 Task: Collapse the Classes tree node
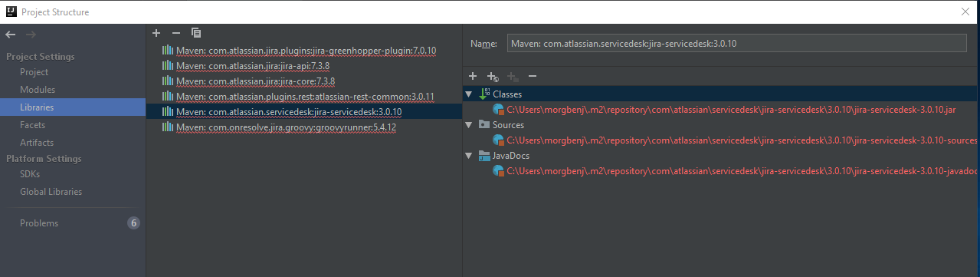click(469, 94)
